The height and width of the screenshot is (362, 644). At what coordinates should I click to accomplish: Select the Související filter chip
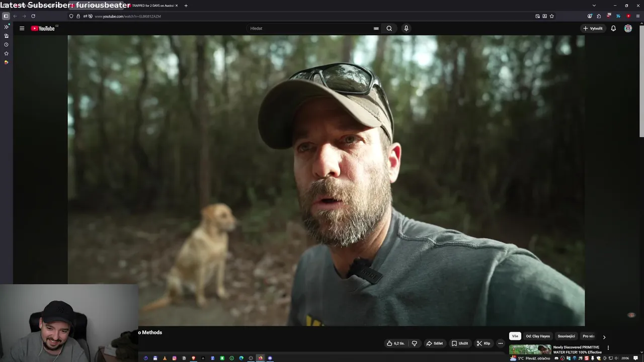[x=566, y=336]
